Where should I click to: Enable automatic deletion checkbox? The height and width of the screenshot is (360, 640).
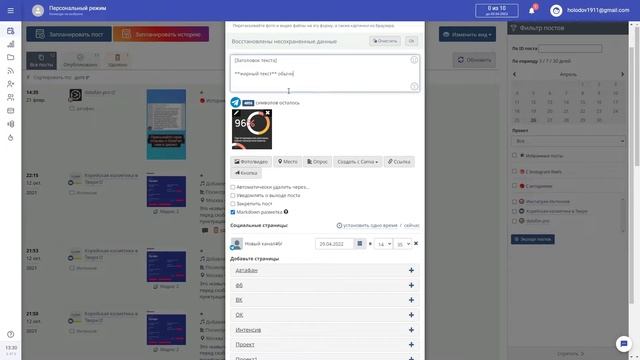233,187
